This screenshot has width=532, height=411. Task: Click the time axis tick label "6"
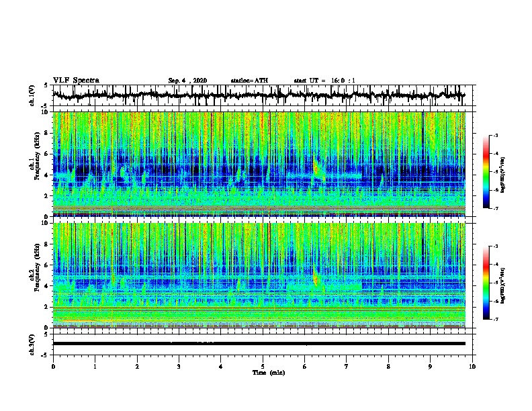pos(305,366)
